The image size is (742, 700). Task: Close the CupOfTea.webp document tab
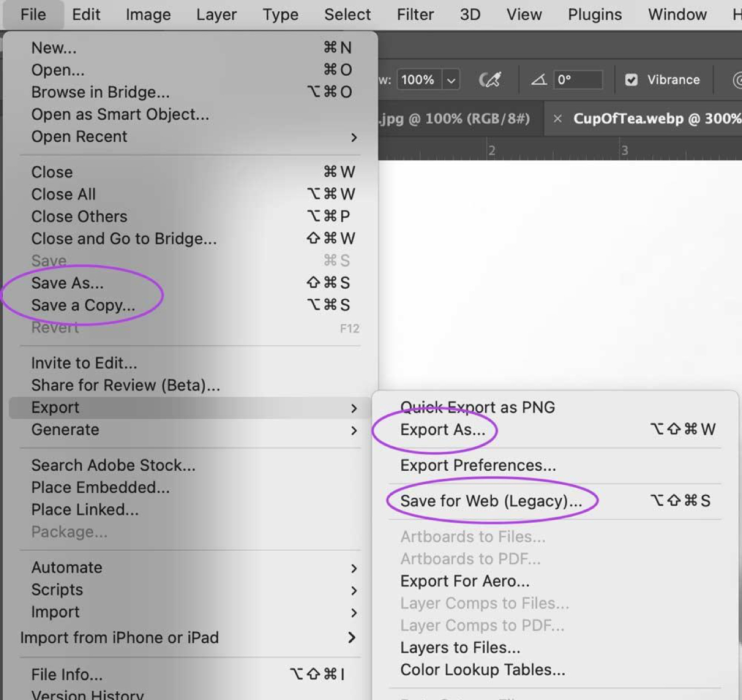tap(558, 119)
